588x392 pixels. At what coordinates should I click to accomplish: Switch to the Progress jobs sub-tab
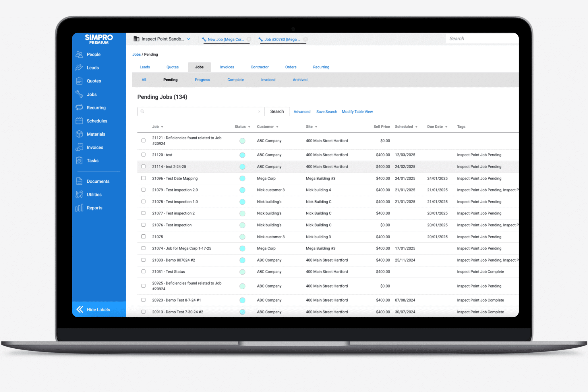202,80
